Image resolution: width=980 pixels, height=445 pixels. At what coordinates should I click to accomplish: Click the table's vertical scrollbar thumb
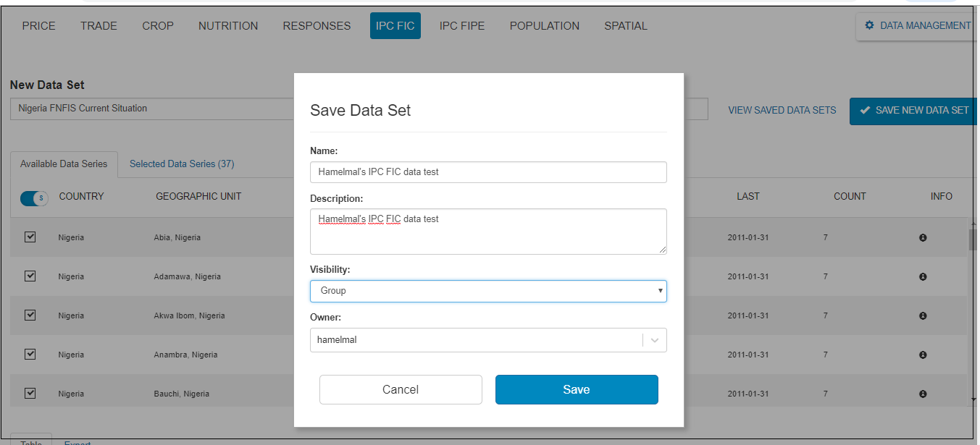coord(973,240)
